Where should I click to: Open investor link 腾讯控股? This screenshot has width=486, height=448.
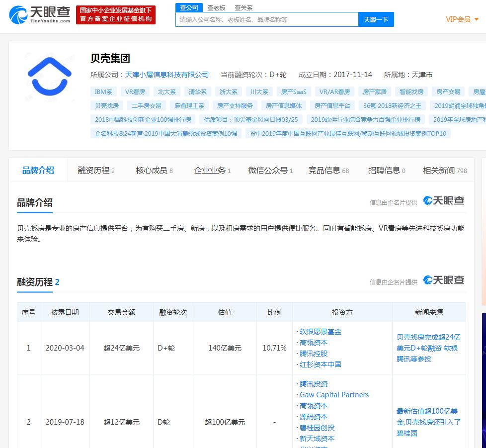tap(314, 354)
